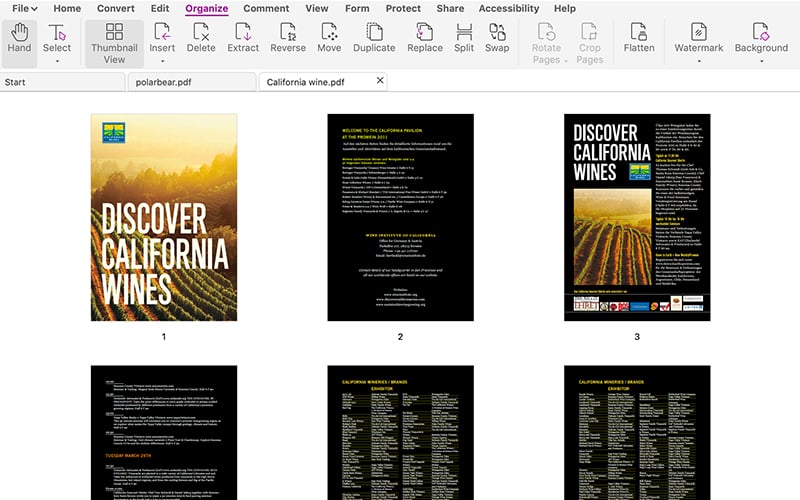The image size is (800, 500).
Task: Open the Protect ribbon tab
Action: [x=403, y=9]
